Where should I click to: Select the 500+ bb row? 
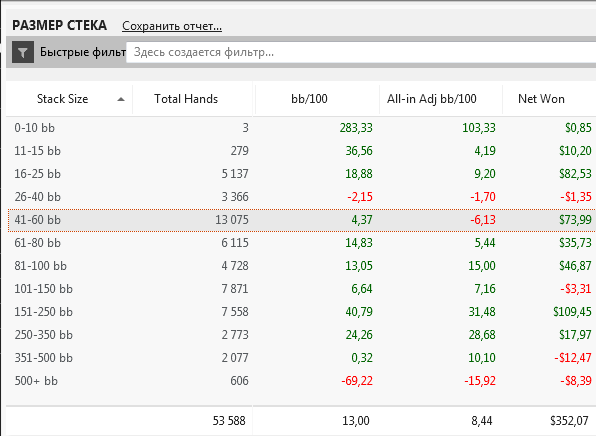pos(301,381)
